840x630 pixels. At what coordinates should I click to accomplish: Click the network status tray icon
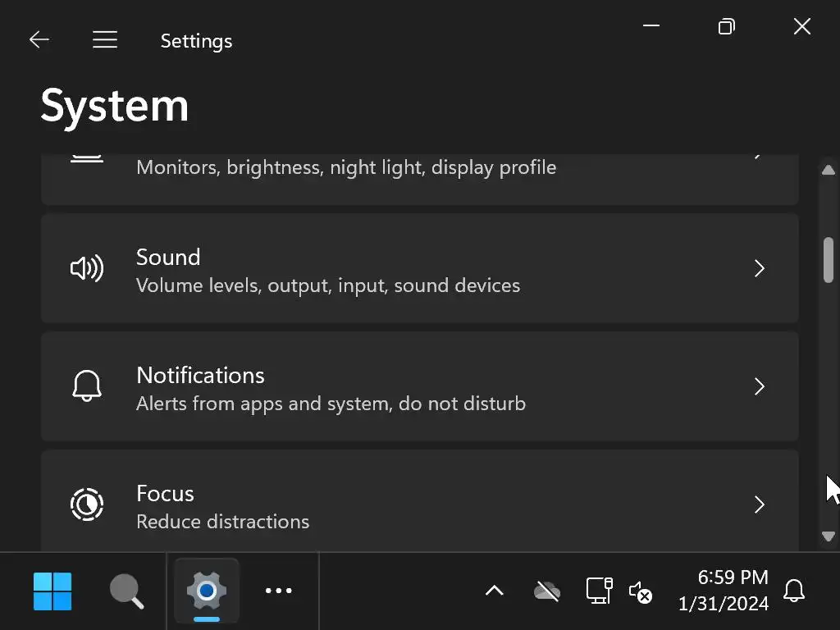coord(599,591)
